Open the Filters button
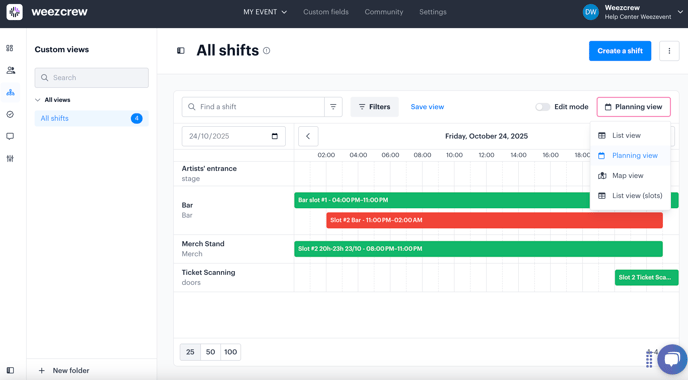This screenshot has width=688, height=380. click(x=374, y=107)
